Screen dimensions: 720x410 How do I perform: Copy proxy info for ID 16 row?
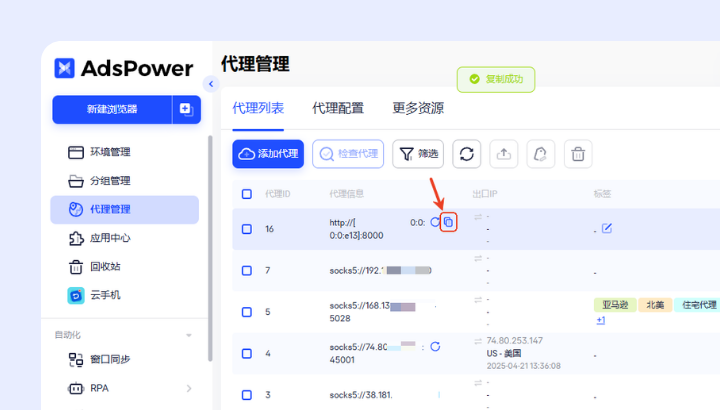click(x=449, y=222)
